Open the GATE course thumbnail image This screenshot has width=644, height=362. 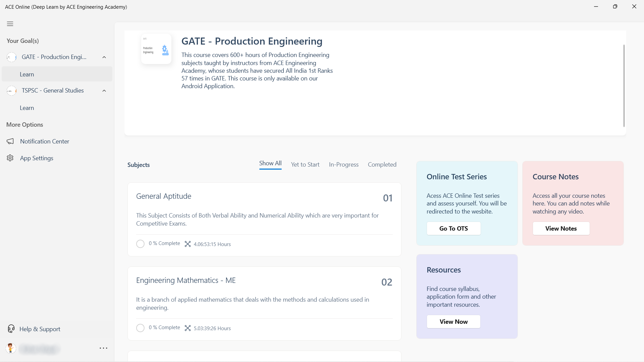pos(156,49)
